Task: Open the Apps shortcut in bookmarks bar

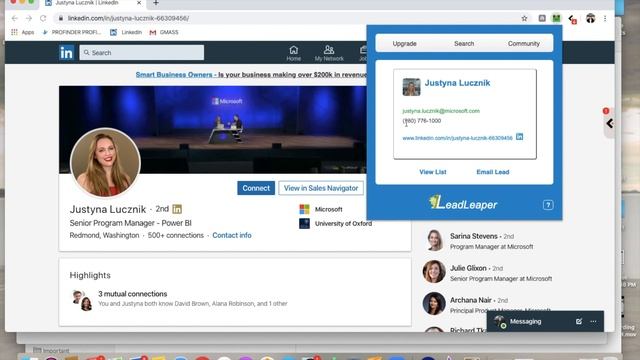Action: pyautogui.click(x=22, y=32)
